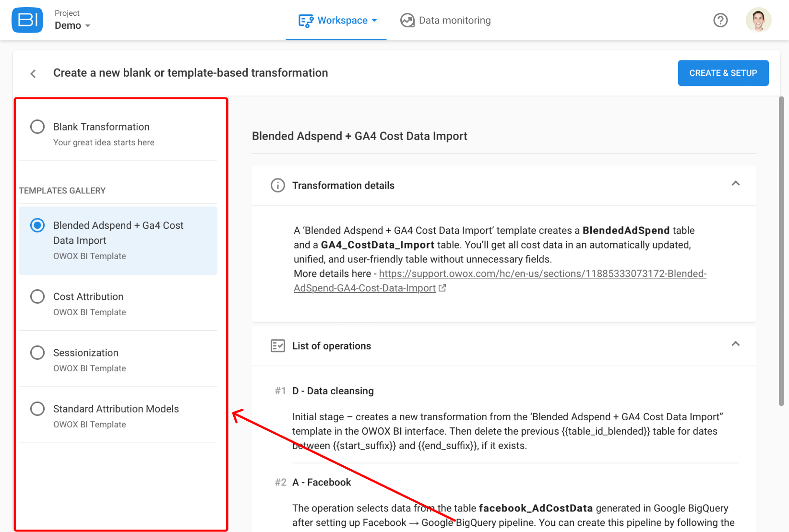Open the Workspace dropdown arrow
Viewport: 789px width, 532px height.
tap(374, 21)
